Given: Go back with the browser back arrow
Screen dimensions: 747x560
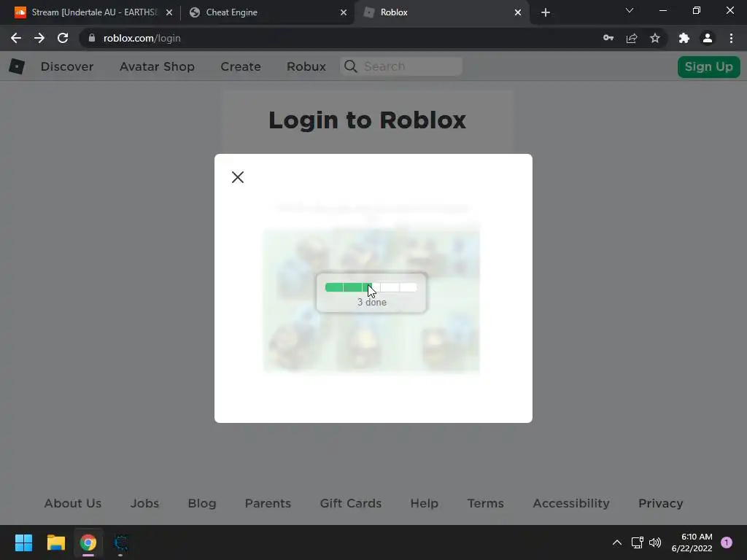Looking at the screenshot, I should [x=16, y=38].
